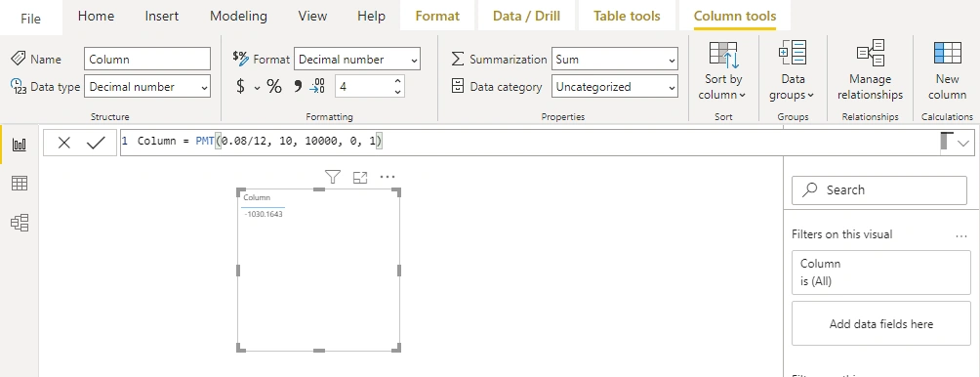Screen dimensions: 980x377
Task: Open the Data type dropdown
Action: pyautogui.click(x=147, y=87)
